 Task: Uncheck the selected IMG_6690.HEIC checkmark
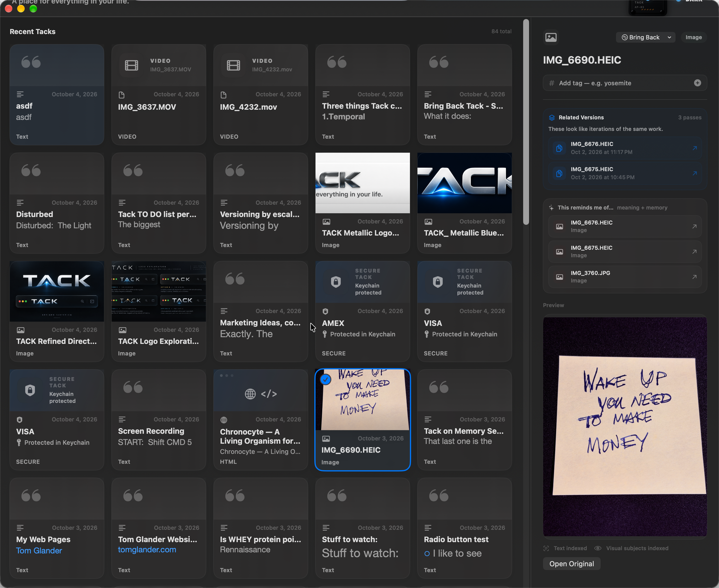[325, 380]
